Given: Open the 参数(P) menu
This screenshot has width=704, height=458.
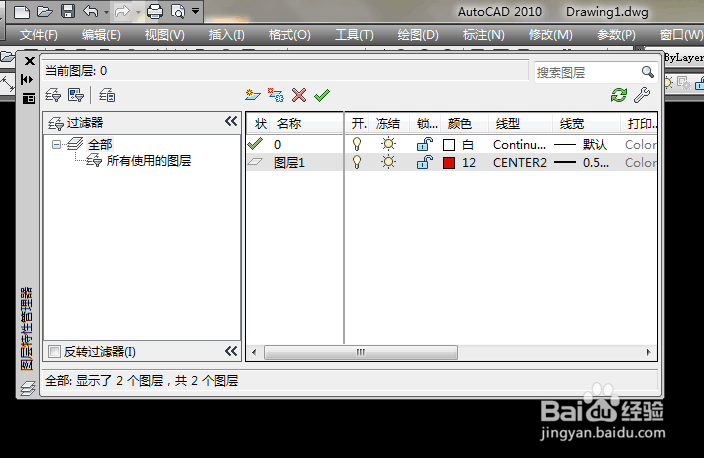Looking at the screenshot, I should 616,35.
